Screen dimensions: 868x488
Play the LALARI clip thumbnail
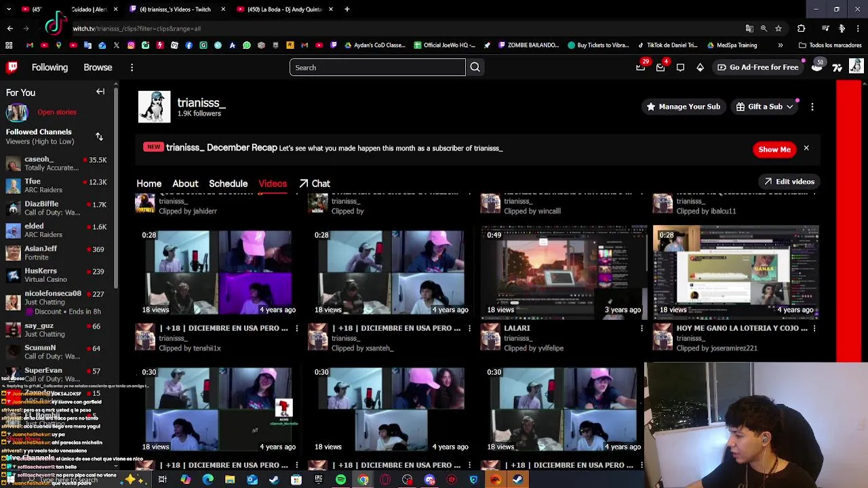(564, 272)
